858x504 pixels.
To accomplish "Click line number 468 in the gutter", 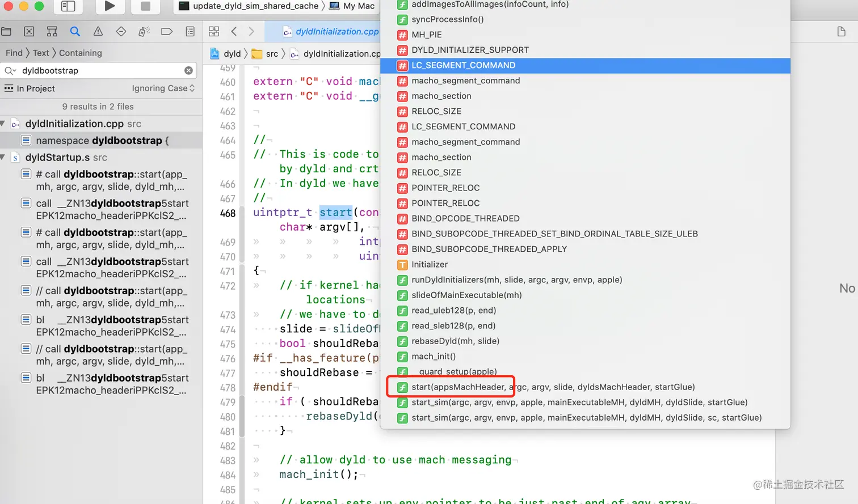I will click(228, 213).
